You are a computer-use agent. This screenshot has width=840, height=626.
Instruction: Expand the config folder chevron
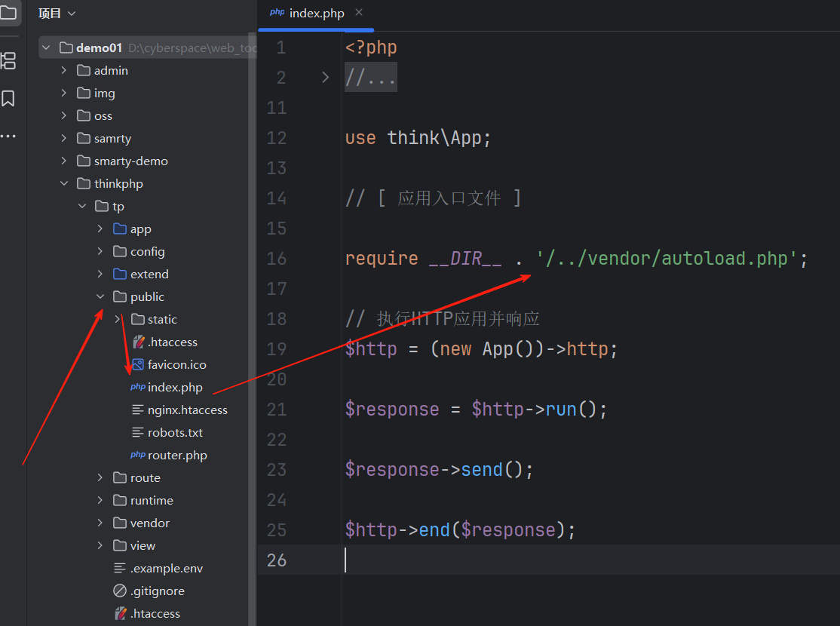point(100,251)
